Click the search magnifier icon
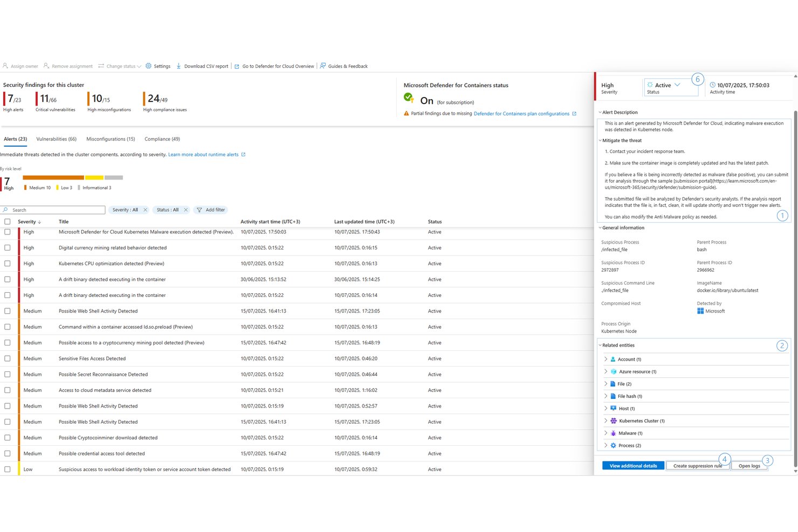The height and width of the screenshot is (532, 798). [x=5, y=210]
